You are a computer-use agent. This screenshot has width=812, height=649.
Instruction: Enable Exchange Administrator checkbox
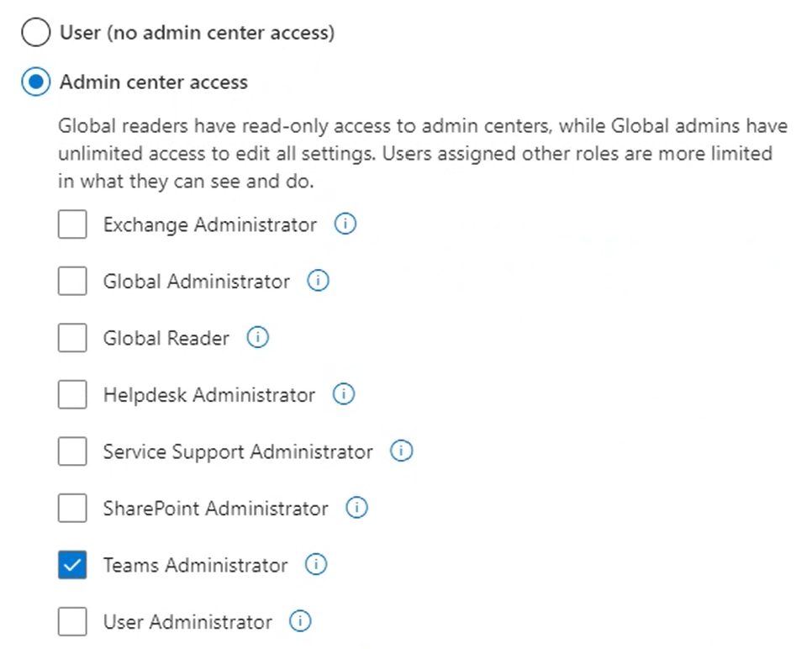(x=72, y=224)
